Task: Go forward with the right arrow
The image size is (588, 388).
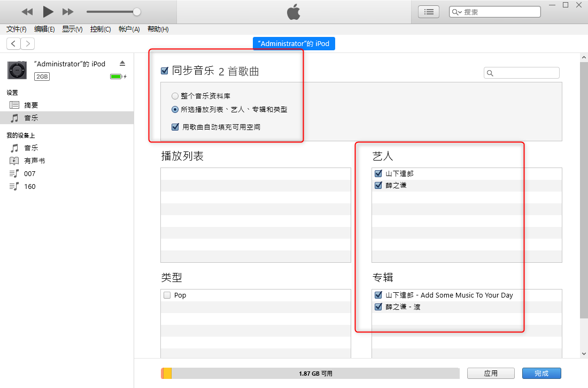Action: pos(28,43)
